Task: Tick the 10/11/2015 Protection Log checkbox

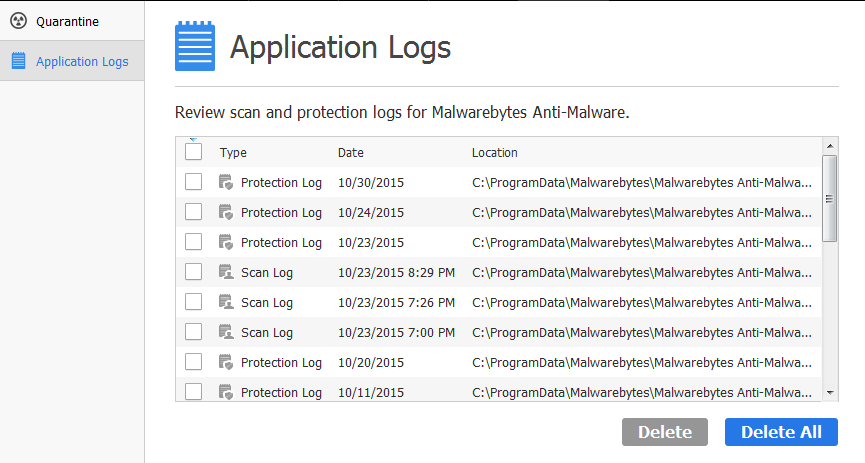Action: (x=194, y=392)
